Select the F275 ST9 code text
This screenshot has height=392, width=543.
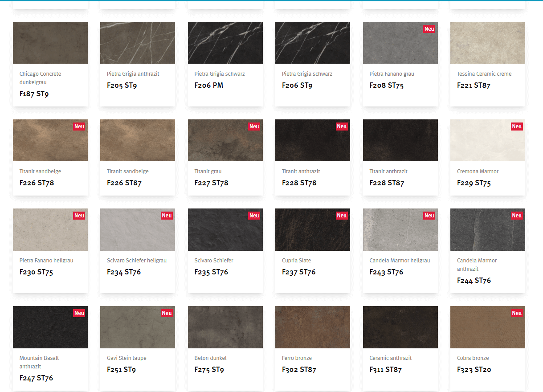coord(209,370)
